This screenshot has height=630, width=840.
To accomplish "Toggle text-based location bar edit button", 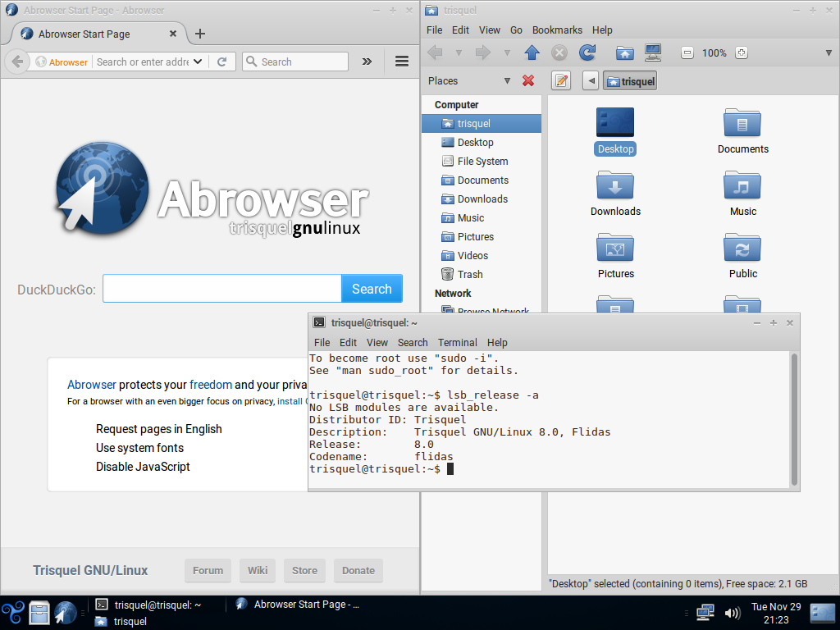I will [x=561, y=80].
